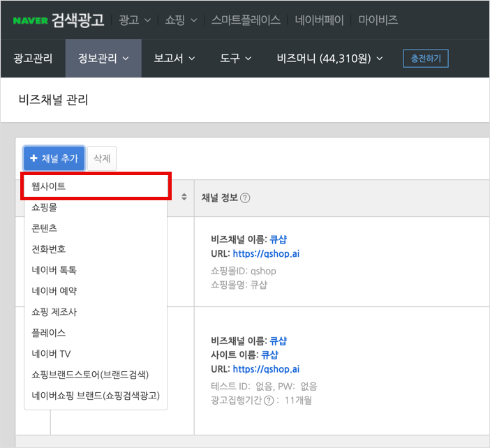Click the 테스트 ID: 없음, PW: 없음 text

point(264,387)
